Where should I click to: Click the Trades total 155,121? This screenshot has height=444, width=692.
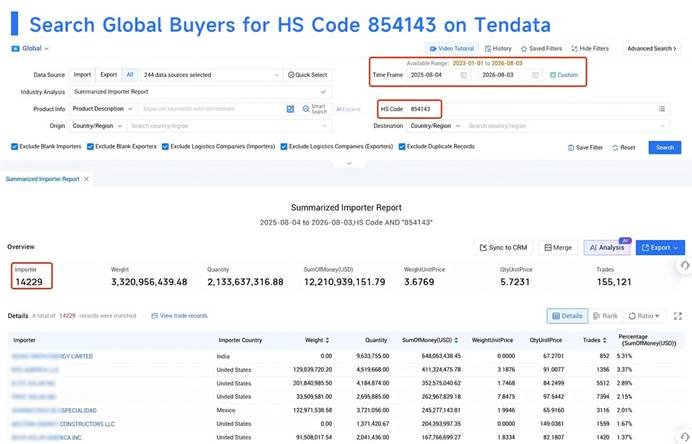click(x=614, y=282)
